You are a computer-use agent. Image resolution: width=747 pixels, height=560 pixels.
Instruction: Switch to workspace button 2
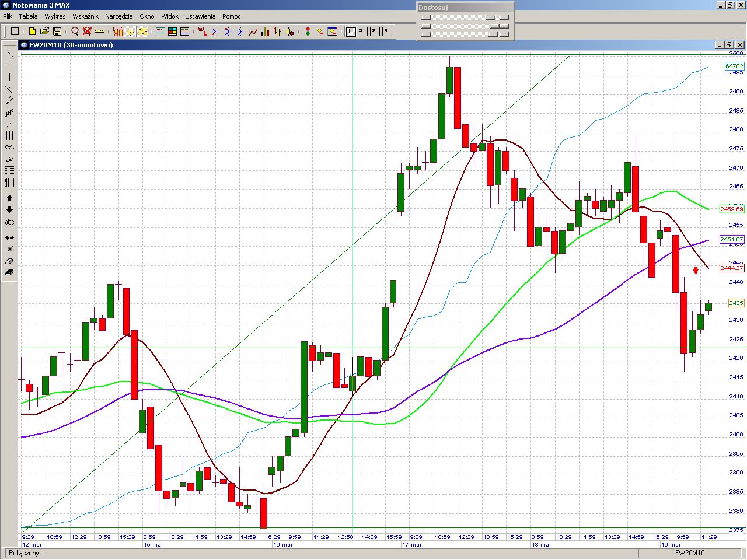362,32
